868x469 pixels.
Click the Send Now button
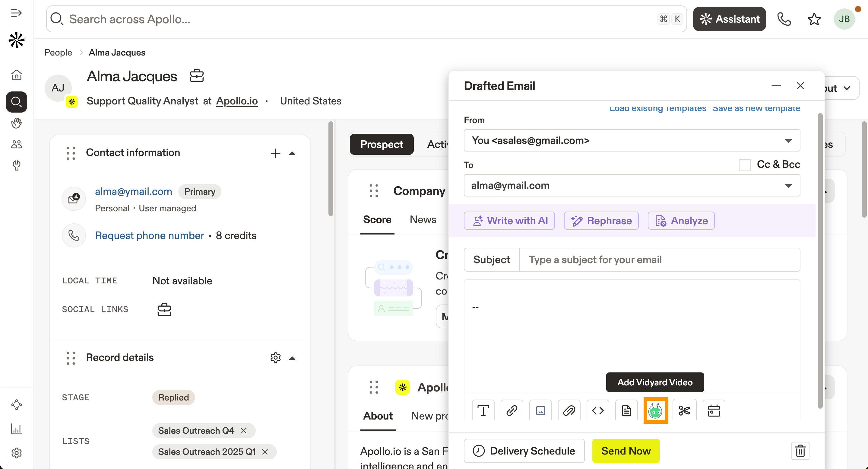[x=626, y=451]
